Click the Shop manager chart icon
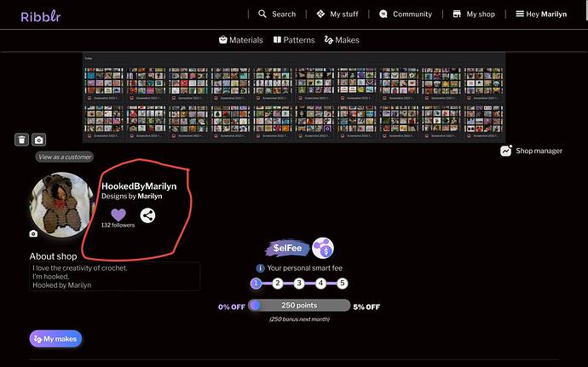 506,151
